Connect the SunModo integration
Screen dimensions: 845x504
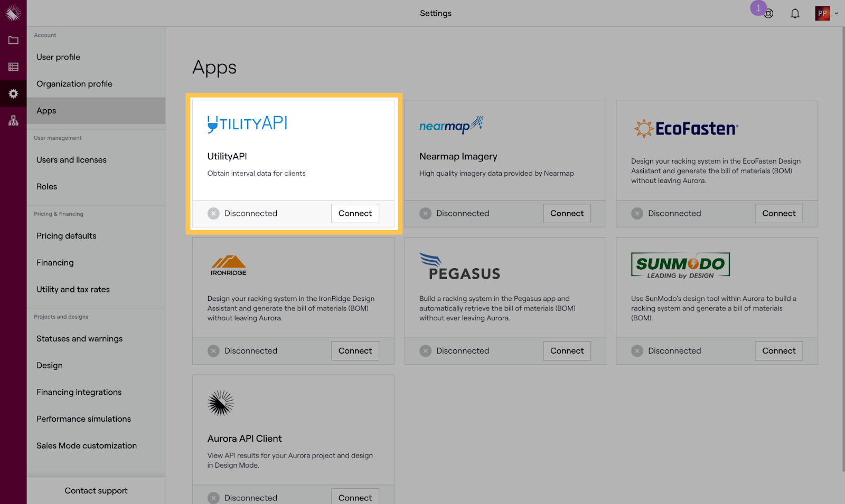(778, 351)
